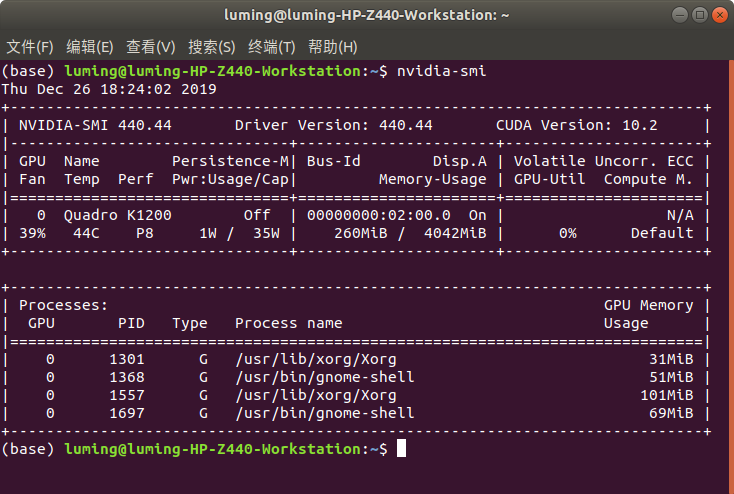Viewport: 734px width, 494px height.
Task: Click PID 1697 in processes
Action: [x=126, y=413]
